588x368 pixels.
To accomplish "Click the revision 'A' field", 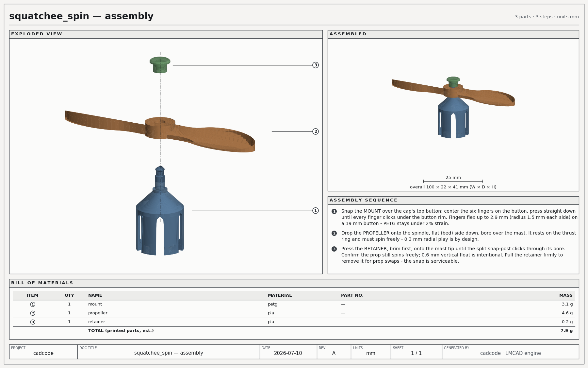I will pyautogui.click(x=334, y=353).
